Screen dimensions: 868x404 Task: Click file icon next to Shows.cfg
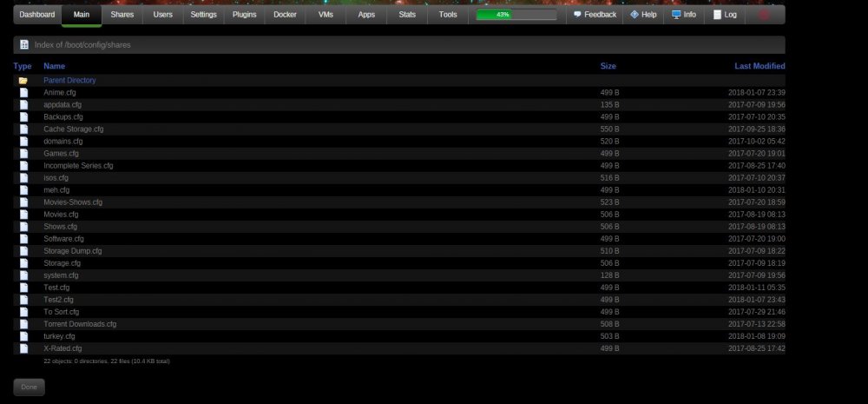point(23,227)
